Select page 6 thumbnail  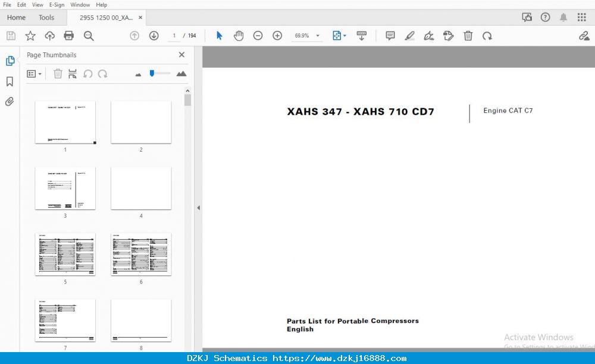coord(141,255)
